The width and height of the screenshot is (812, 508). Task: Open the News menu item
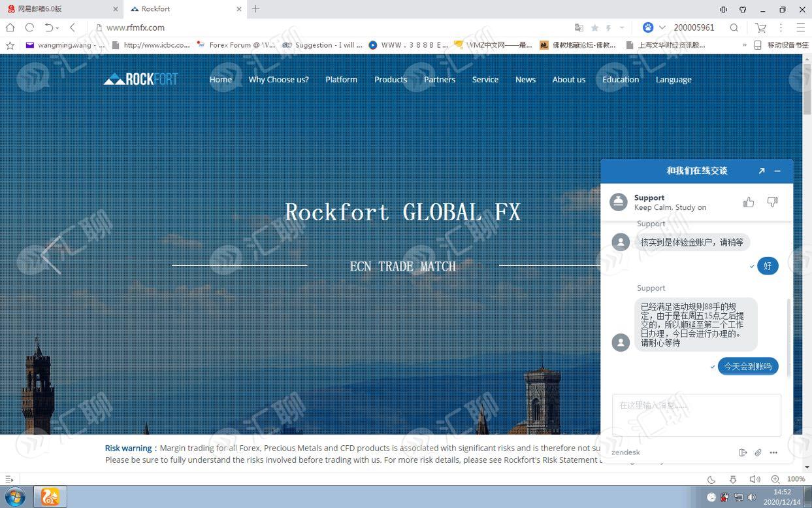pos(525,80)
